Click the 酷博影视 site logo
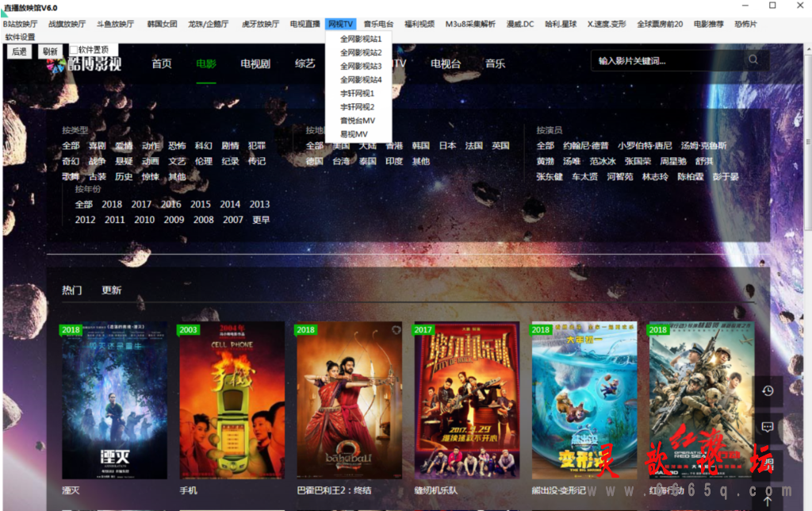Viewport: 812px width, 511px height. 84,63
